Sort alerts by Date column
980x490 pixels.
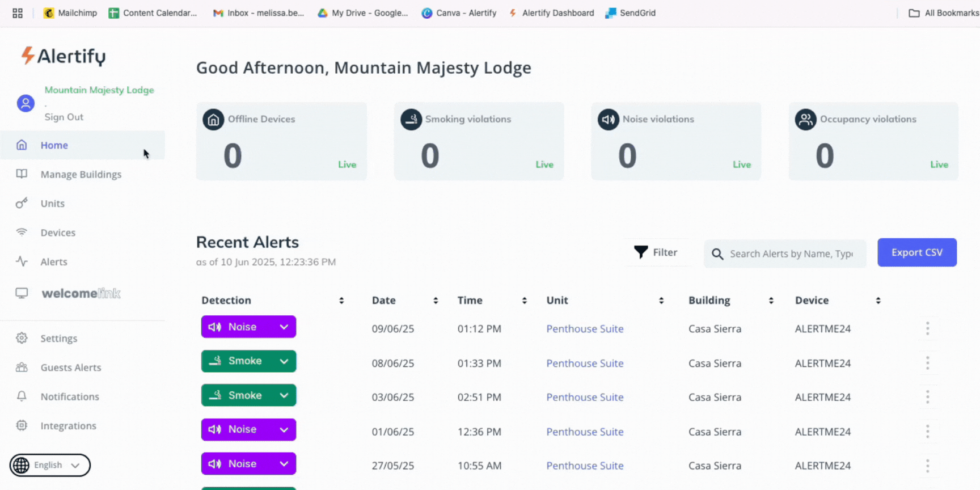pos(436,301)
